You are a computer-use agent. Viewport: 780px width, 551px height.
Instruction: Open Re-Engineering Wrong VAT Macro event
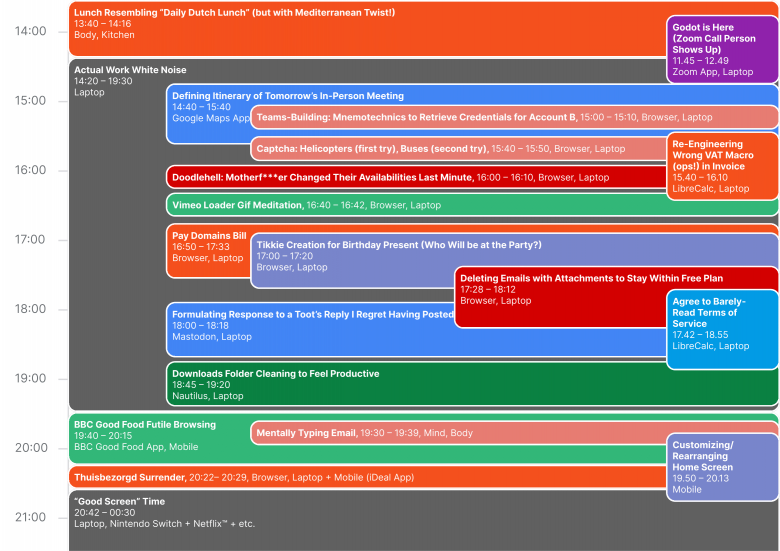point(722,166)
